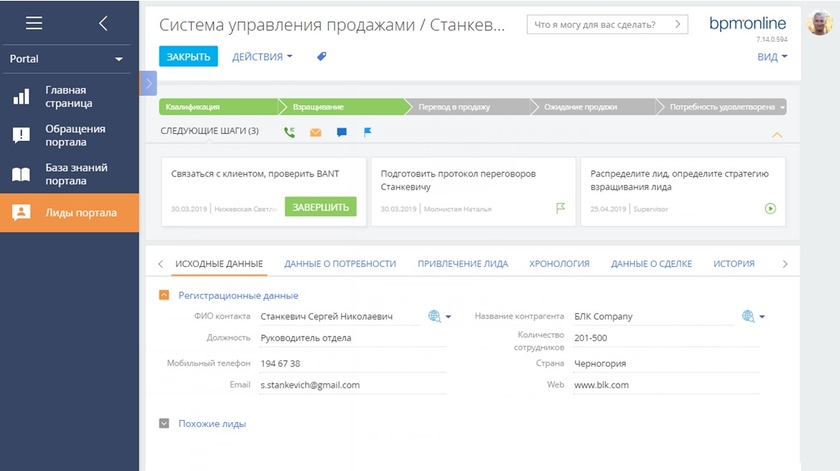This screenshot has height=471, width=840.
Task: Create an email with envelope icon
Action: [316, 131]
